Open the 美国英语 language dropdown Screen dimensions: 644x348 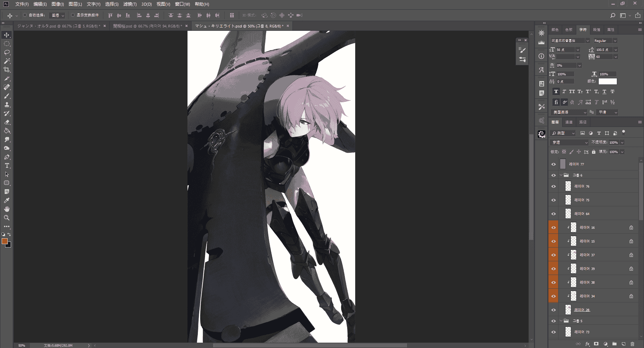click(x=569, y=112)
